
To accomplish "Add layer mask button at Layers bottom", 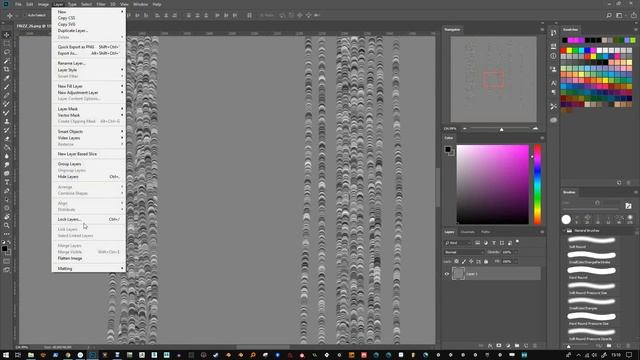I will (499, 346).
